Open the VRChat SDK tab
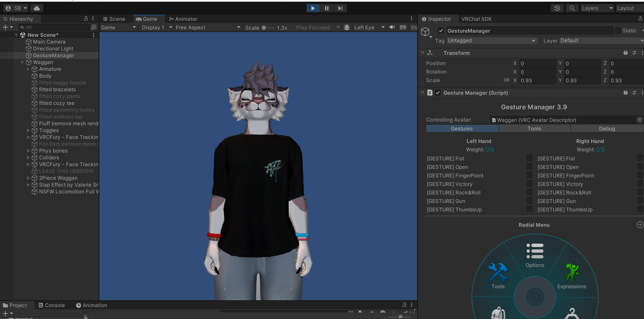The width and height of the screenshot is (644, 319). [x=476, y=19]
